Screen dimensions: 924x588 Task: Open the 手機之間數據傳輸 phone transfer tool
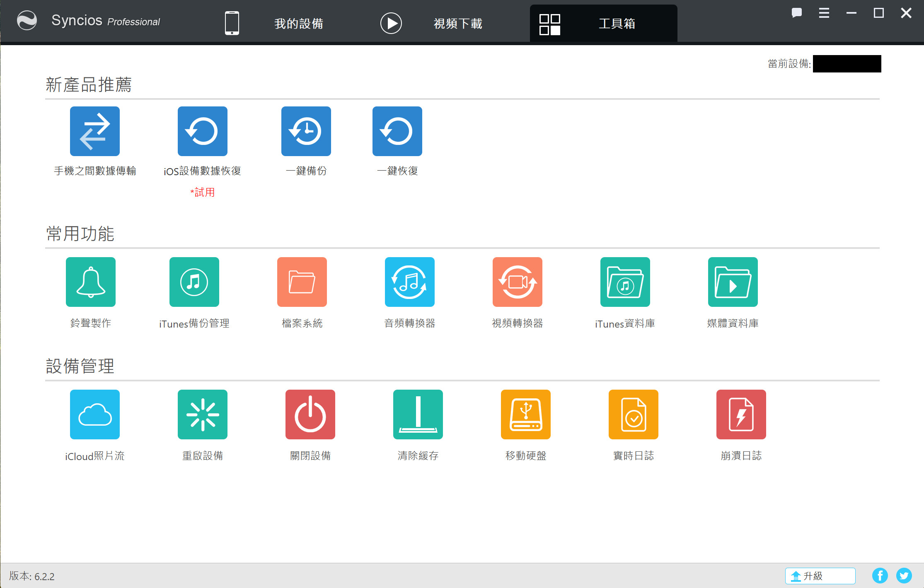tap(95, 131)
